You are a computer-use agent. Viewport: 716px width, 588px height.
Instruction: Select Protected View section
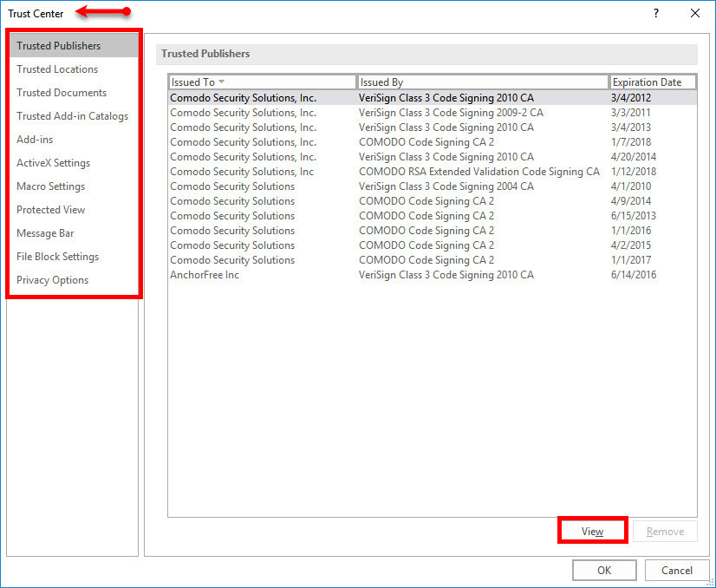[74, 210]
